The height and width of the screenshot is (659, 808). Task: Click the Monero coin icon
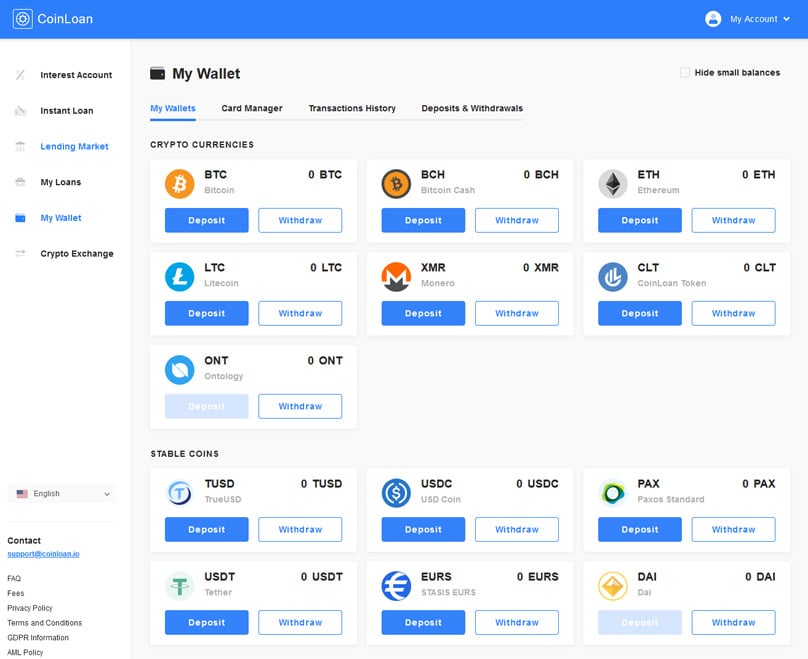point(396,277)
